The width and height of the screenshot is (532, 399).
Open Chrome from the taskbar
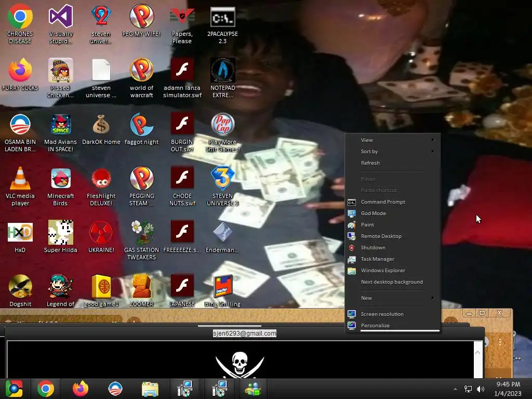(46, 389)
